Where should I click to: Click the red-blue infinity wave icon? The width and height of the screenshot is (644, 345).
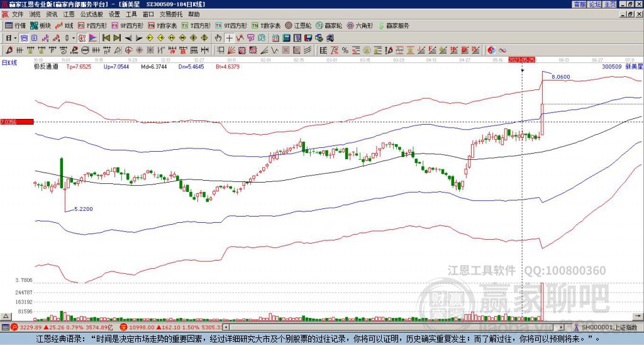[502, 50]
